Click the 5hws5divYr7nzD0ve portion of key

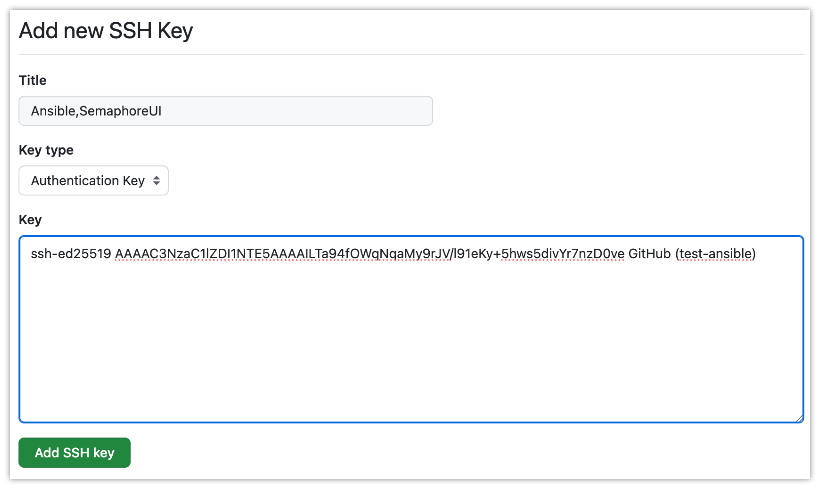coord(563,254)
